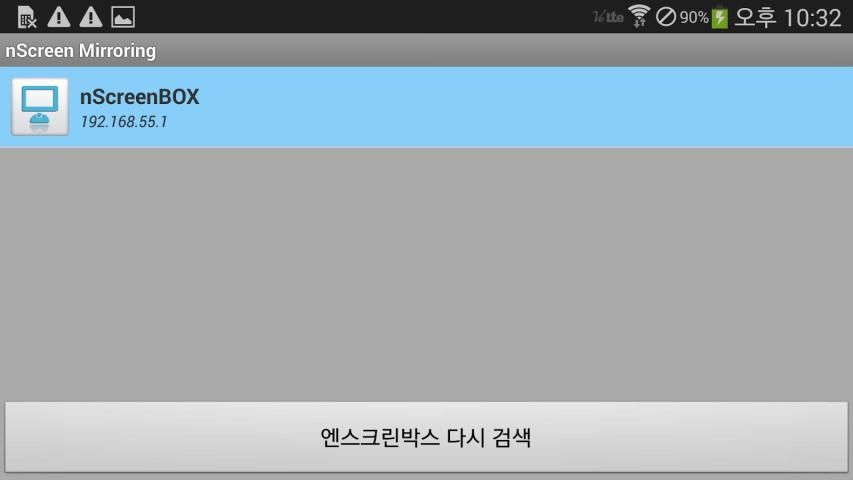Tap the first warning triangle notification icon
The image size is (853, 480).
(59, 17)
